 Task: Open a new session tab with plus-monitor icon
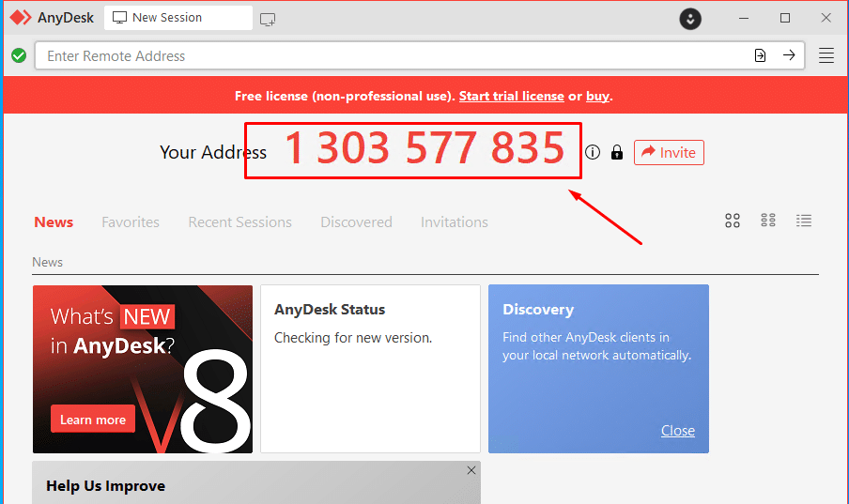click(268, 20)
